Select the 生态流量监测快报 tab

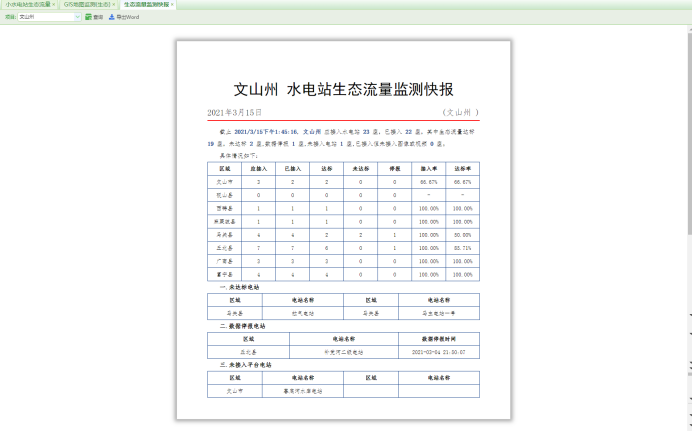pyautogui.click(x=145, y=5)
